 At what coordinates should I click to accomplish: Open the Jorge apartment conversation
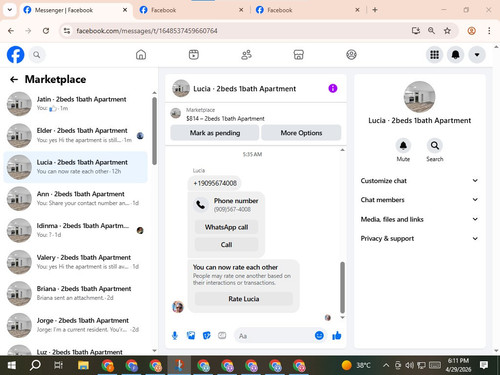pyautogui.click(x=76, y=325)
